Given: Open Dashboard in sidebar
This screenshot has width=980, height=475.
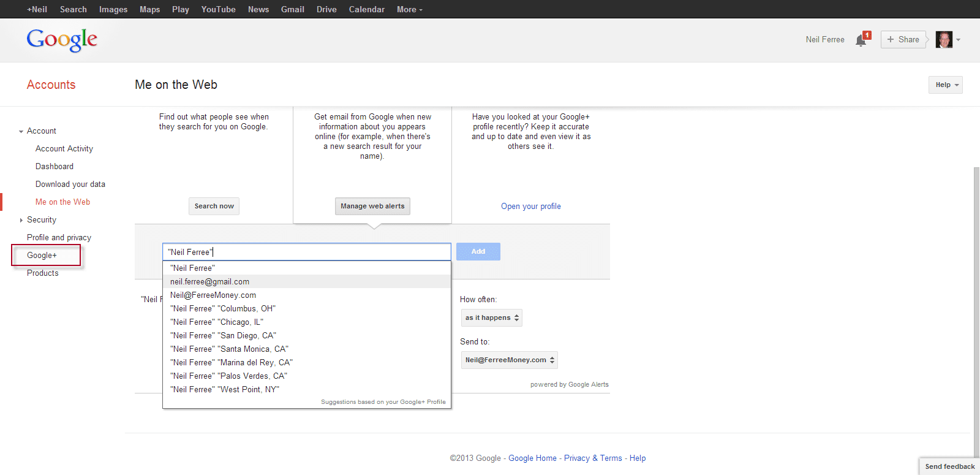Looking at the screenshot, I should tap(55, 166).
